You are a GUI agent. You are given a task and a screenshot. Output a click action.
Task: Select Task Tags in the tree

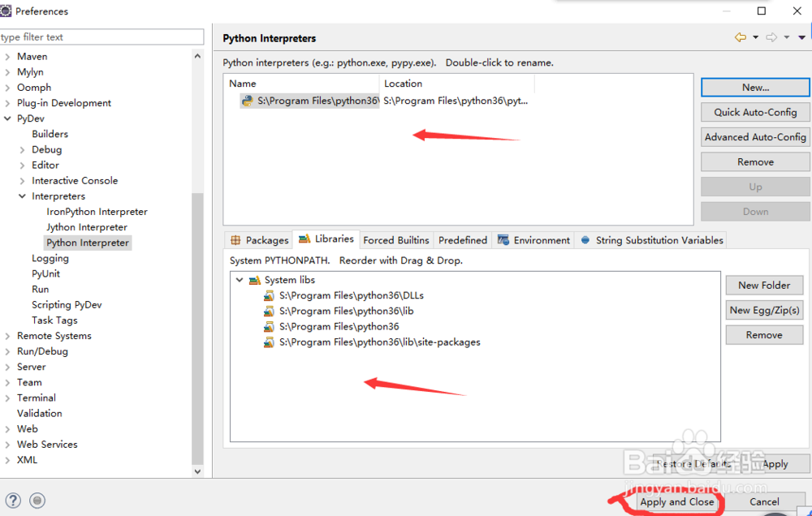click(x=54, y=320)
